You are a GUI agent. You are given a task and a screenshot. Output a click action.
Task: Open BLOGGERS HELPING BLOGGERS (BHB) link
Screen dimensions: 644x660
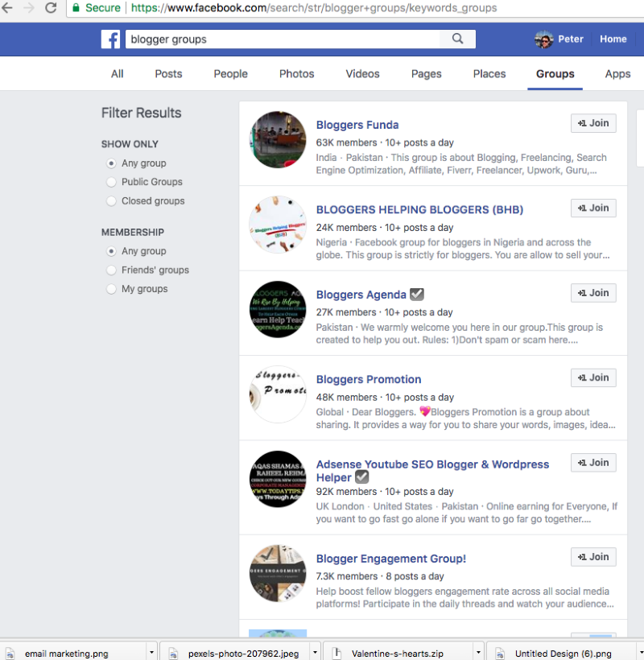click(x=419, y=209)
